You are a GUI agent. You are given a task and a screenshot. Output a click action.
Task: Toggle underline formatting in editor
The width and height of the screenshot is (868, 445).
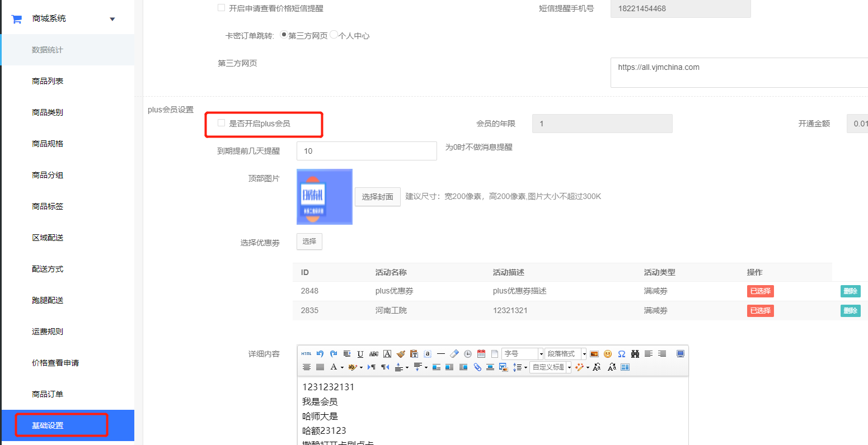click(360, 354)
